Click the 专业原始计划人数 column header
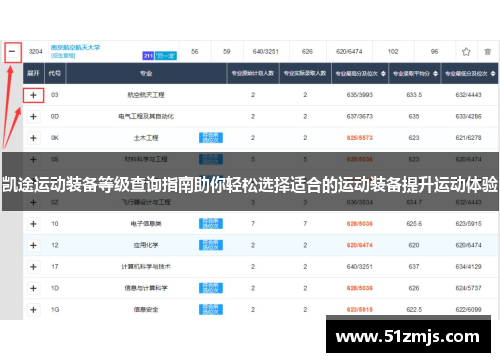500x362 pixels. [253, 73]
